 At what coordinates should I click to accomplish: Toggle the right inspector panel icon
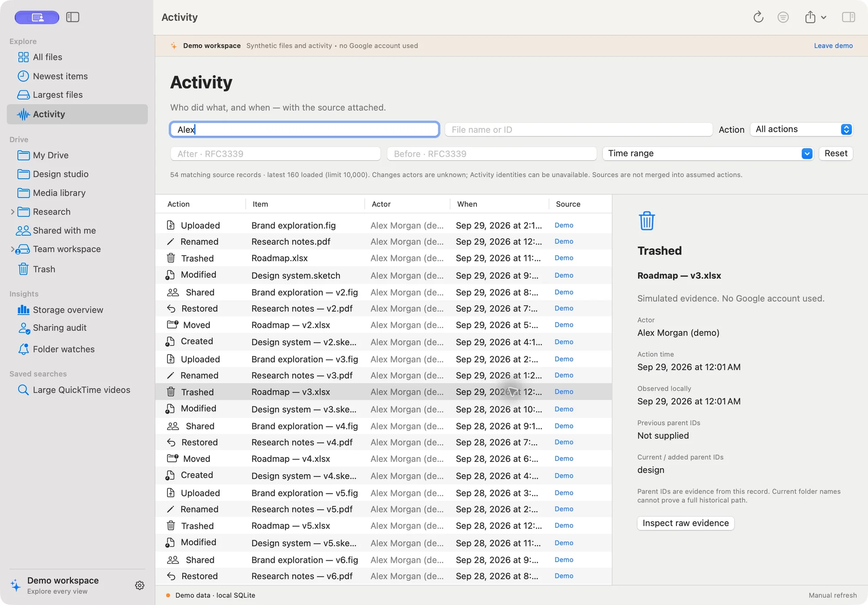tap(848, 17)
